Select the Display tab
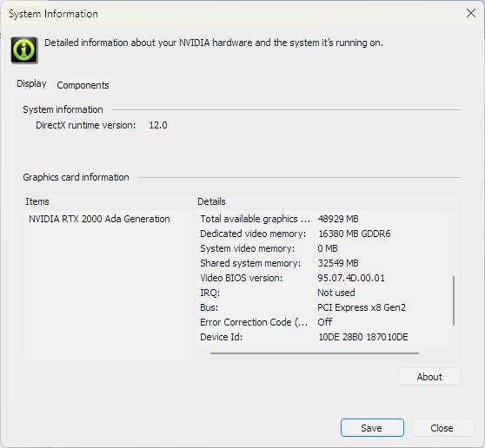The width and height of the screenshot is (485, 448). [31, 83]
